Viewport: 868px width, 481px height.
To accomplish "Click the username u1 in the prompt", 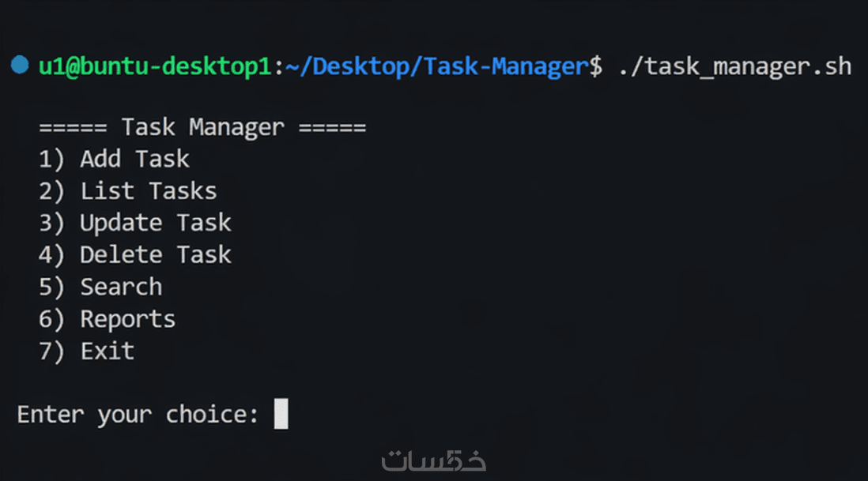I will (x=51, y=66).
